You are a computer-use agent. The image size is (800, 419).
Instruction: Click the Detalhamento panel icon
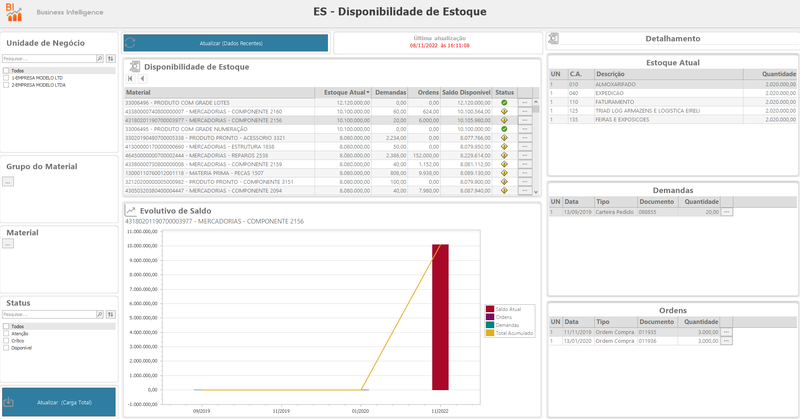tap(554, 38)
